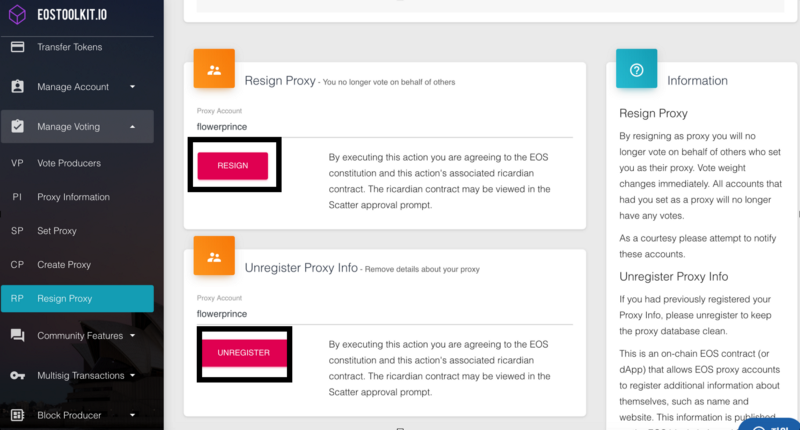Click the Multisig Transactions key icon

17,375
